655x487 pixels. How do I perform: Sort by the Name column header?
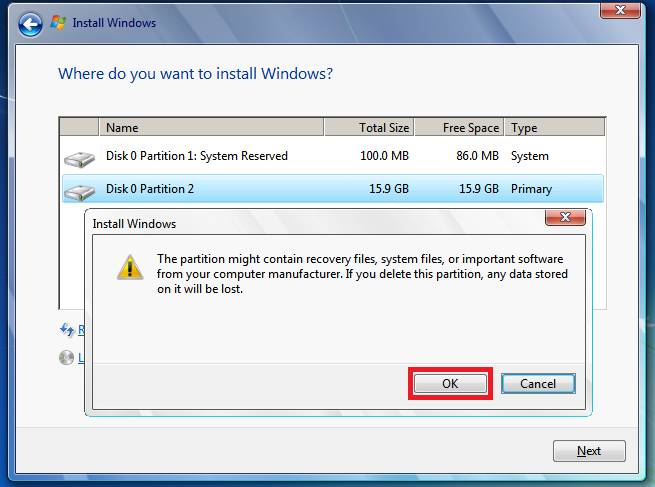tap(211, 127)
